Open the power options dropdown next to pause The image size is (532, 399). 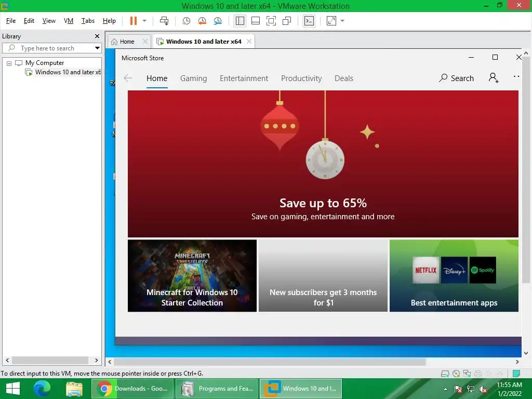(144, 21)
